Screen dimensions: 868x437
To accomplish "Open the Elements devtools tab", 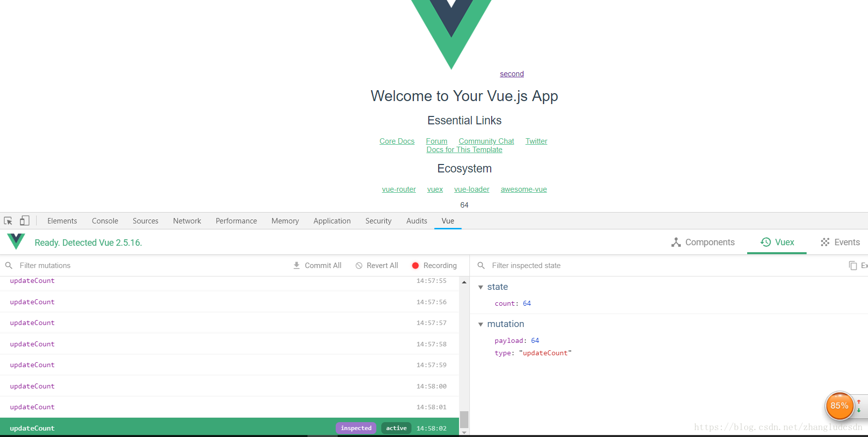I will click(62, 221).
